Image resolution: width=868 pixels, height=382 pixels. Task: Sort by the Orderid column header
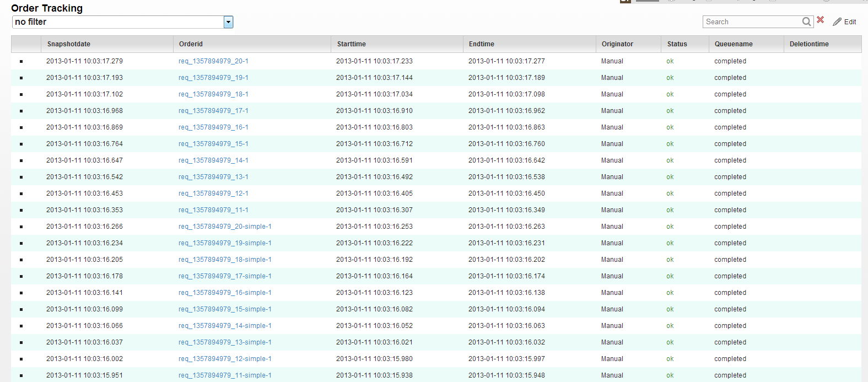click(x=252, y=44)
